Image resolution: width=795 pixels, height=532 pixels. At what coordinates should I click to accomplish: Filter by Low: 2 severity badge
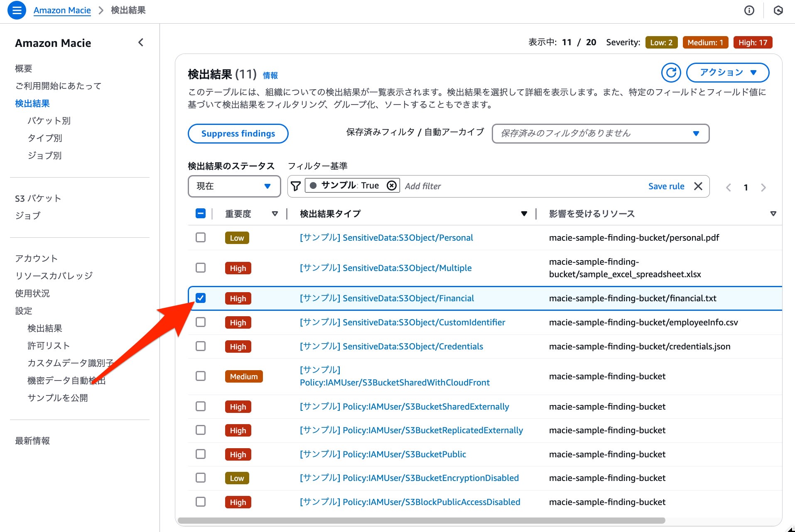pos(661,42)
